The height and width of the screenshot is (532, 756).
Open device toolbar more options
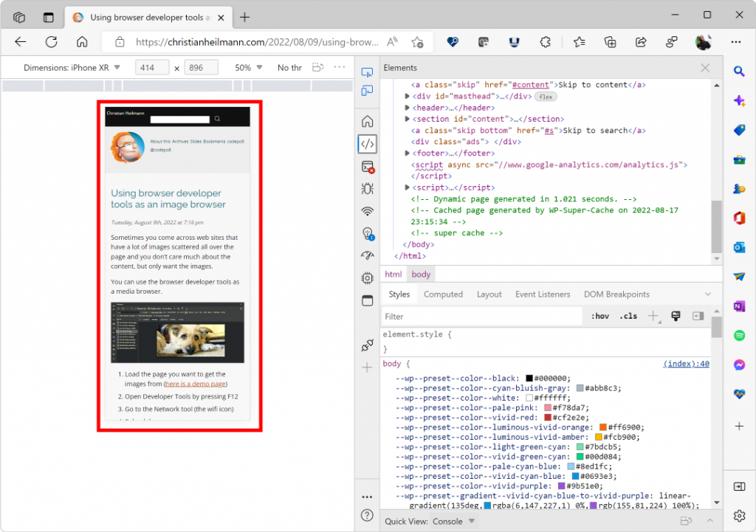340,67
